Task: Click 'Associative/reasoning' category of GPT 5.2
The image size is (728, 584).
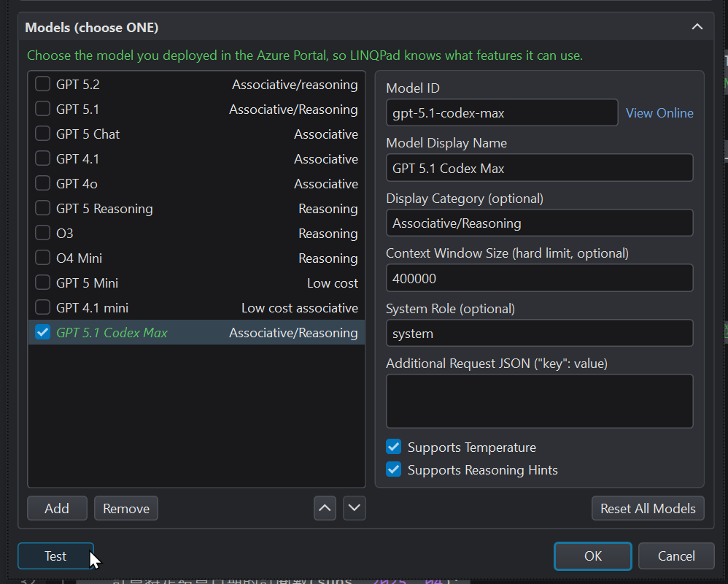Action: pos(295,85)
